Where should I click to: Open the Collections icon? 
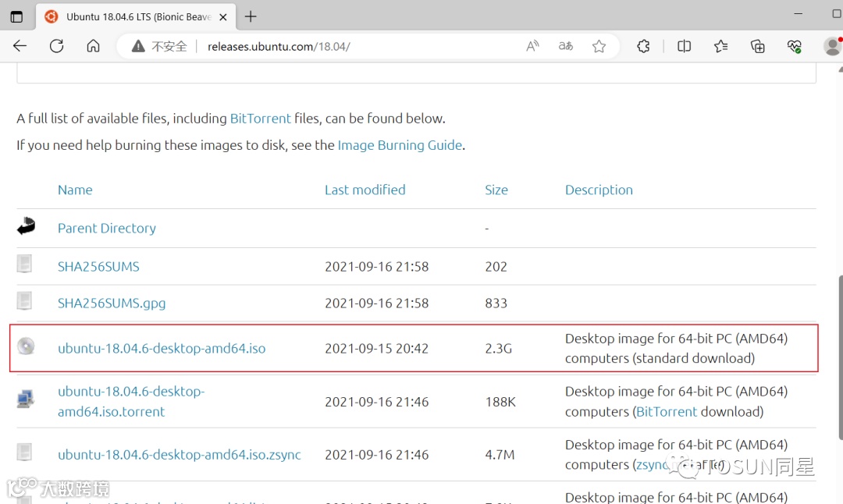(x=757, y=46)
